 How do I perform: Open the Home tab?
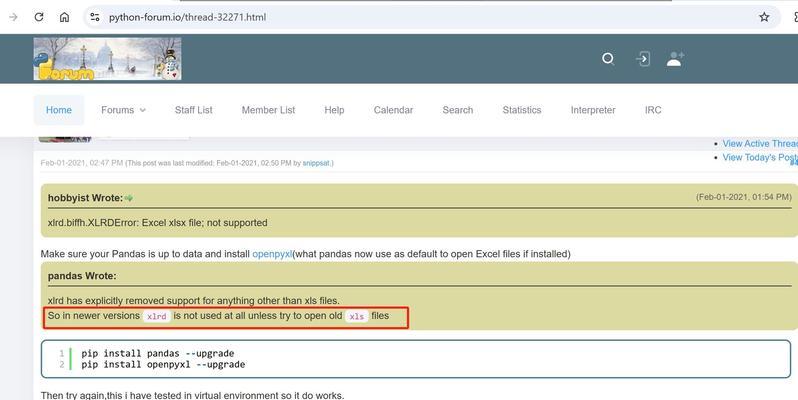click(x=59, y=110)
